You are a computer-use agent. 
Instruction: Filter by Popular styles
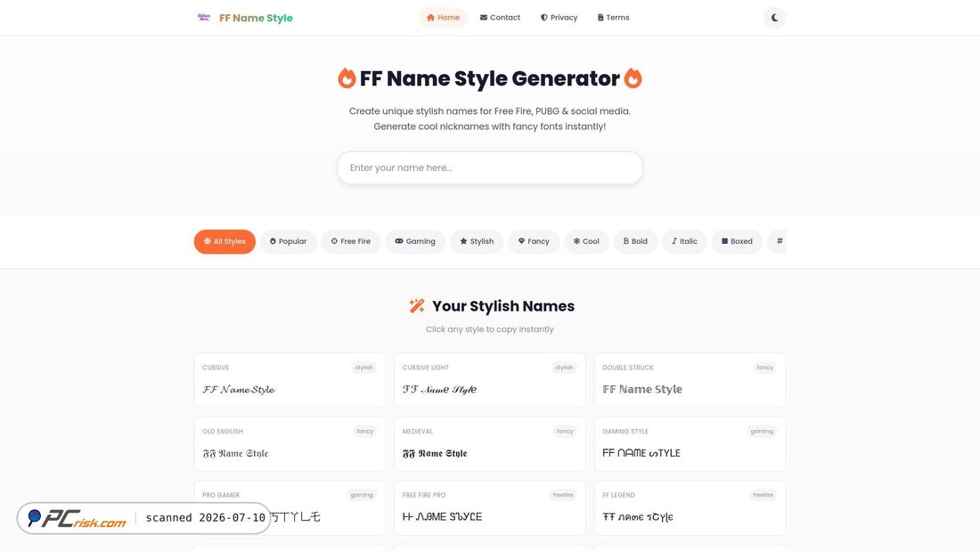click(288, 241)
